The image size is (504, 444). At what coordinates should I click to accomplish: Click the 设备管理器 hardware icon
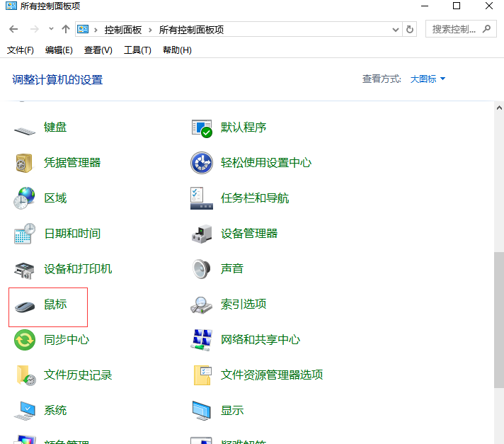point(202,234)
